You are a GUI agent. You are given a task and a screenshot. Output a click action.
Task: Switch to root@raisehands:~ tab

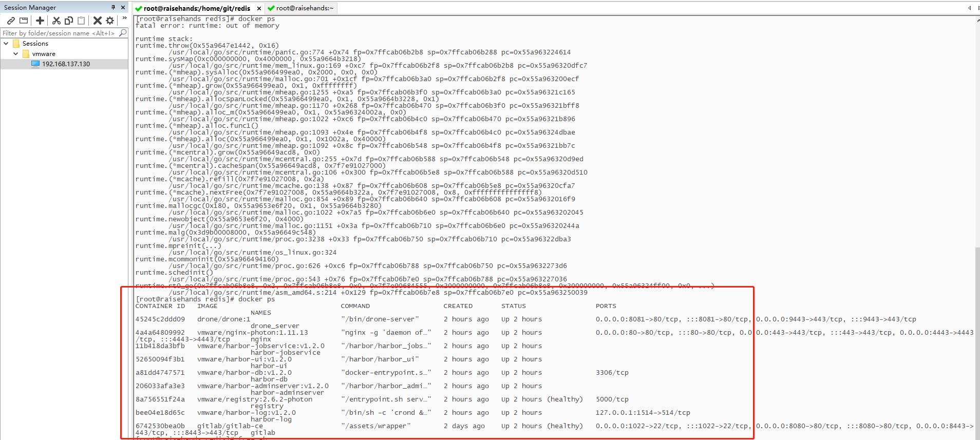[305, 8]
